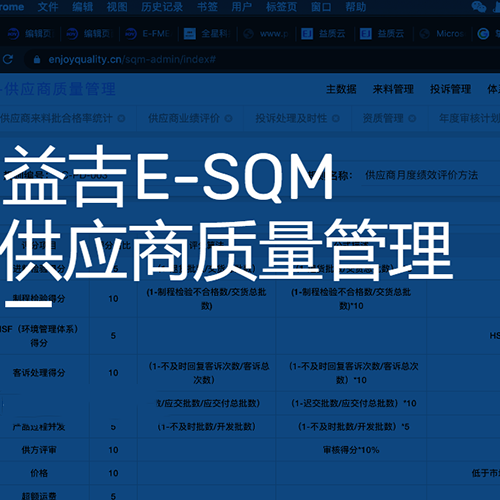Close the 投诉处理及时性 tab using its x icon
Image resolution: width=500 pixels, height=500 pixels.
(336, 118)
